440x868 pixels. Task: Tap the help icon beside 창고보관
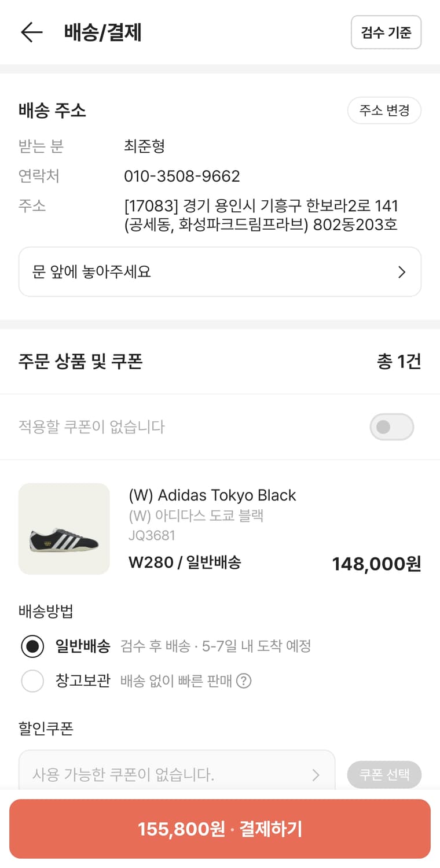pyautogui.click(x=244, y=681)
